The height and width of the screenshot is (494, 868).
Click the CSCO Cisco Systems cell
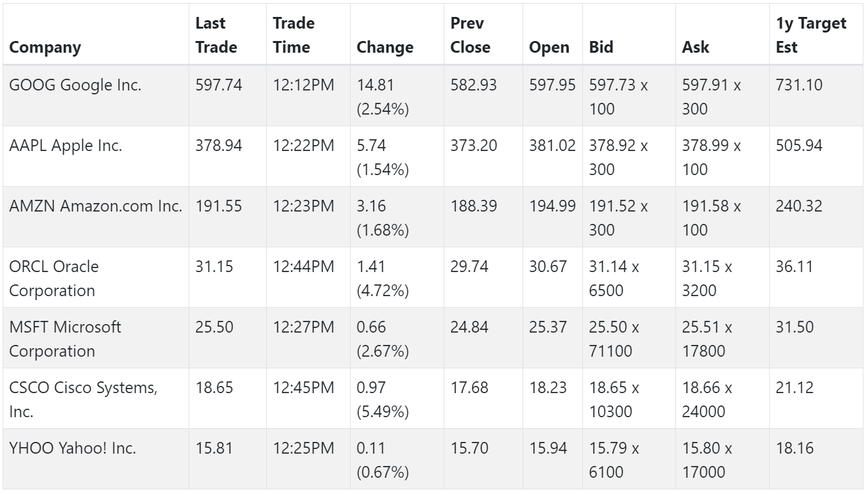96,398
